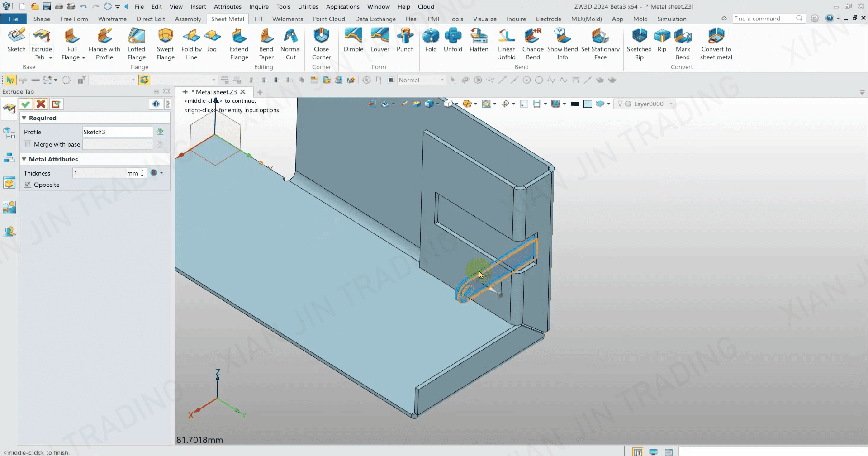Uncheck the Opposite checkbox

(x=28, y=185)
